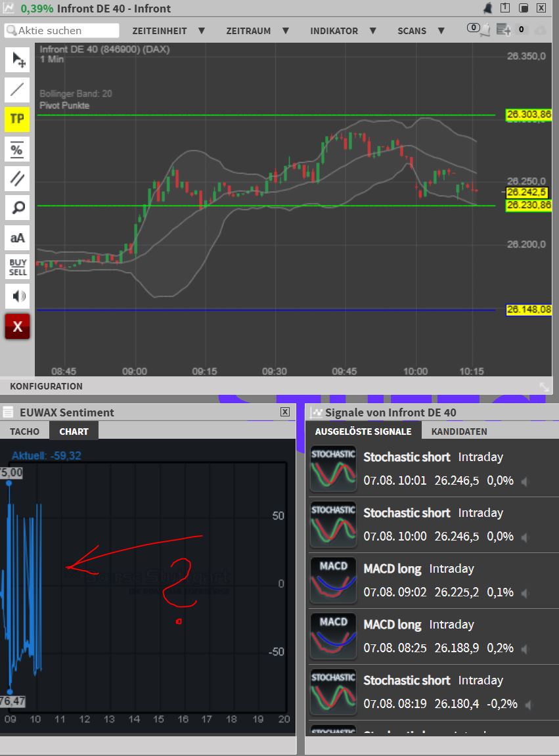
Task: Expand the ZEITEINHEIT dropdown arrow
Action: tap(202, 31)
